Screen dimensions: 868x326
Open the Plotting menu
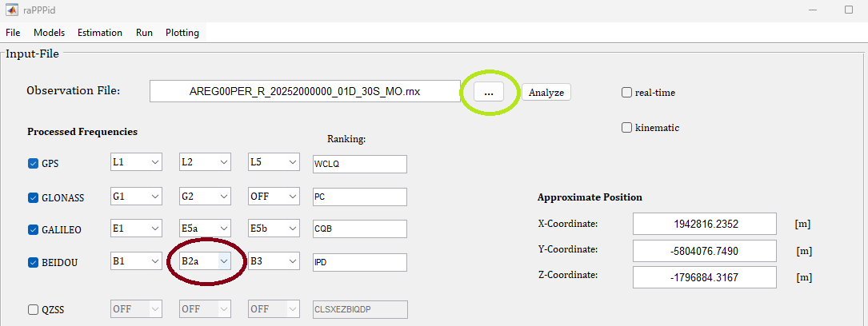[x=184, y=33]
